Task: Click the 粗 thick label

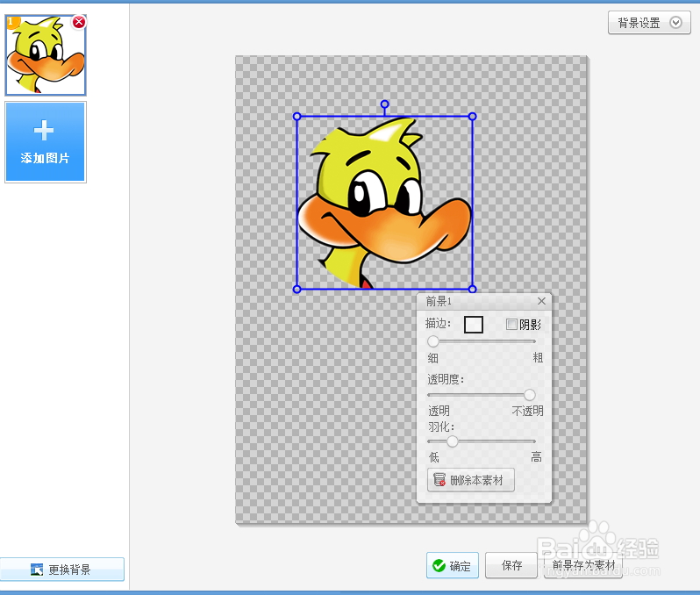Action: [x=538, y=358]
